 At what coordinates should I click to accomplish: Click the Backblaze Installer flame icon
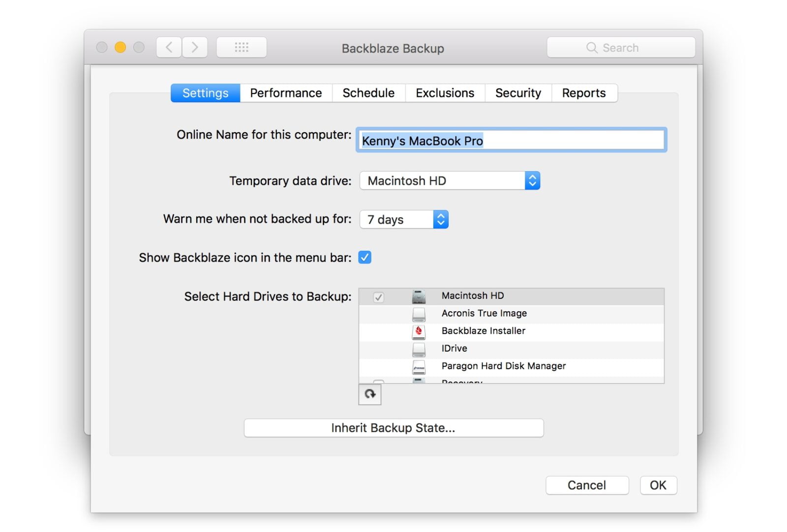(419, 332)
